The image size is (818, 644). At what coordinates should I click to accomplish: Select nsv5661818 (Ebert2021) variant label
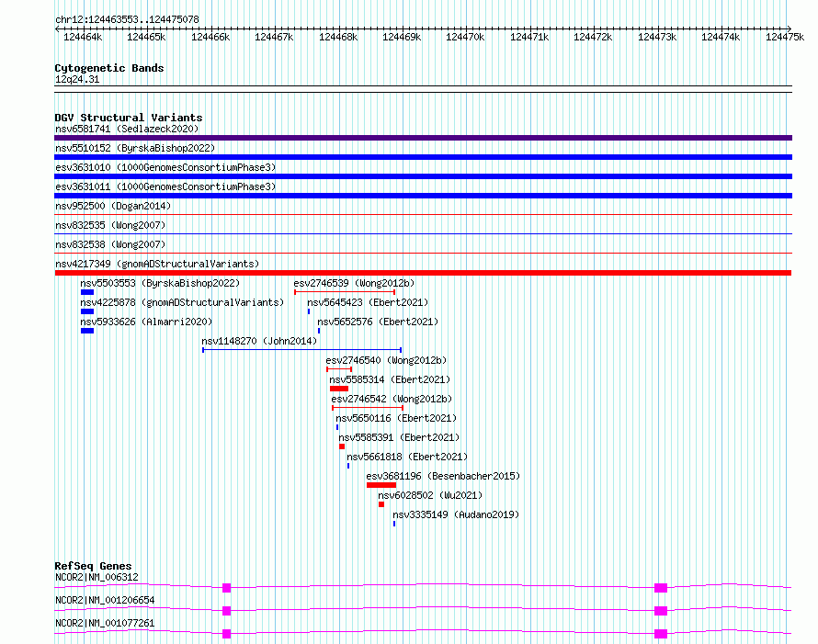tap(407, 457)
